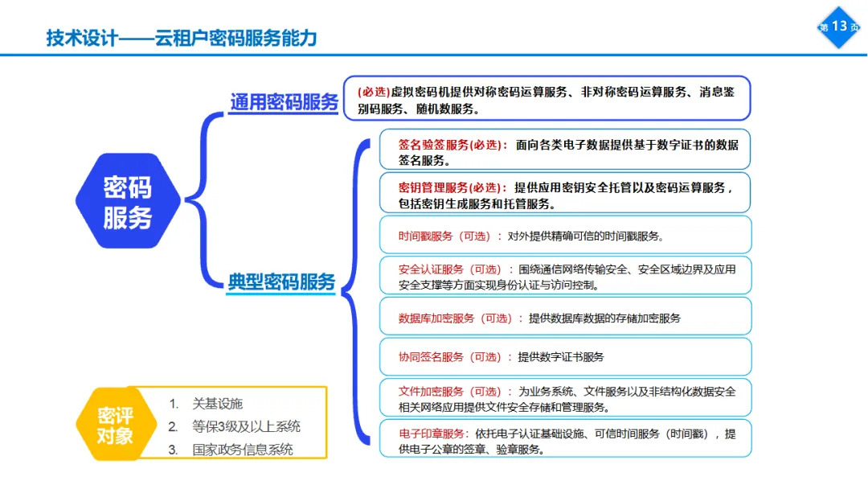Select the 文件加密服务(可选) box
This screenshot has width=868, height=489.
tap(565, 397)
